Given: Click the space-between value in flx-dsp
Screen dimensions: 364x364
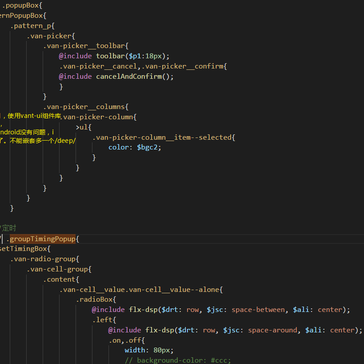Looking at the screenshot, I should click(258, 310).
